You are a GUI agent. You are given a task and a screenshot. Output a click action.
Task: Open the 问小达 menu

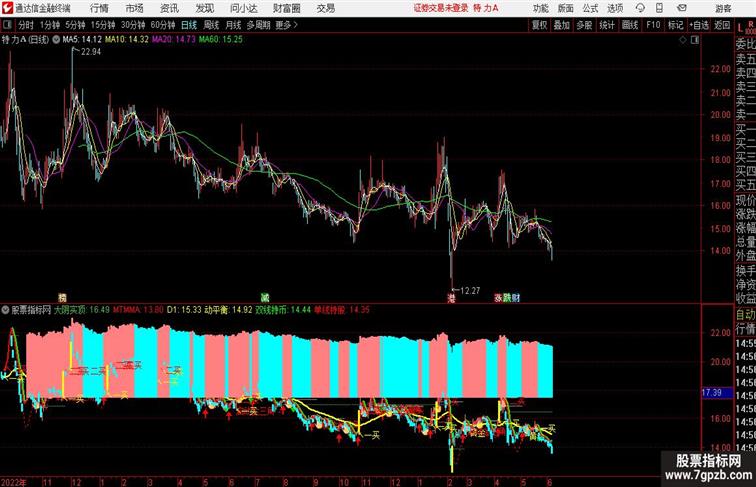(243, 8)
